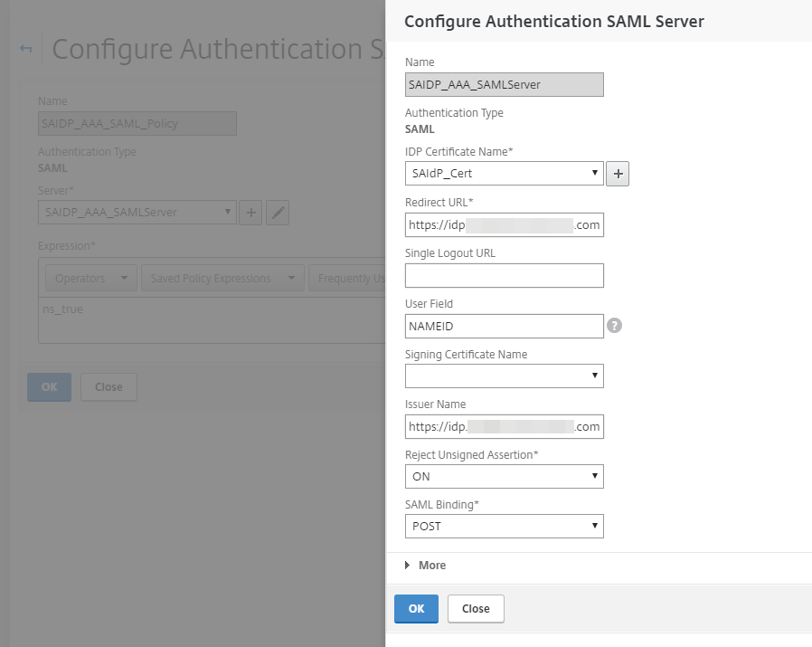The height and width of the screenshot is (647, 812).
Task: Open the IDP Certificate Name dropdown
Action: [504, 174]
